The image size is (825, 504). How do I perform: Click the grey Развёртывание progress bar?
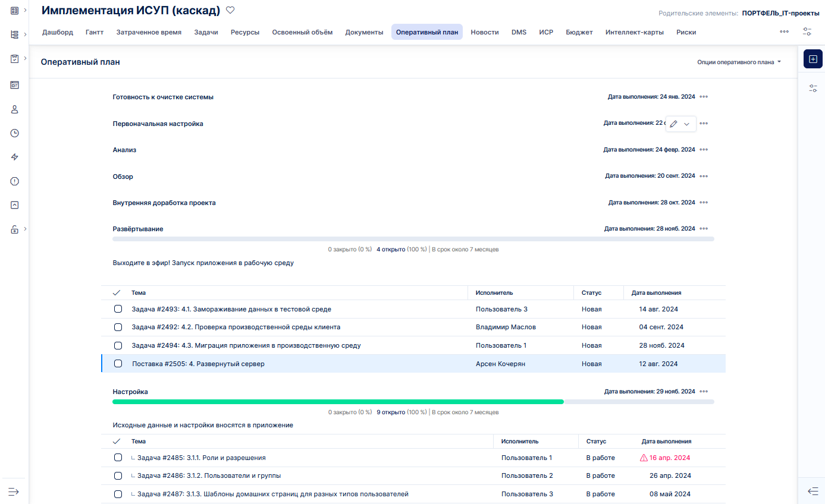click(413, 239)
